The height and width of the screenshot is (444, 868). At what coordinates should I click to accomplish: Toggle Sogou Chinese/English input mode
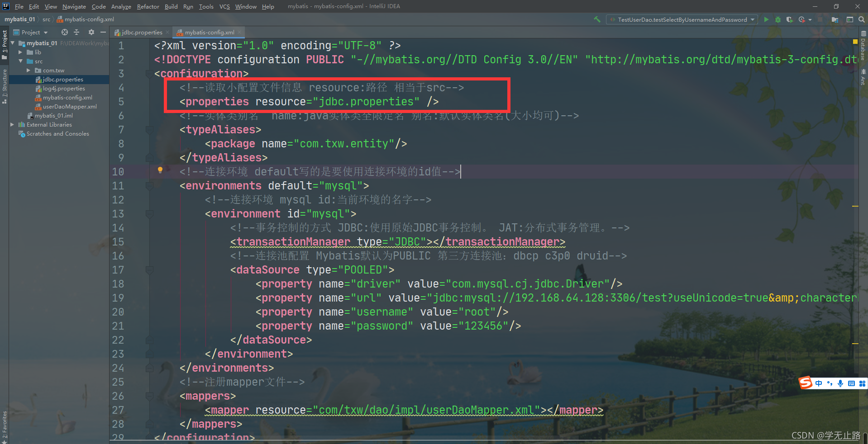coord(819,383)
